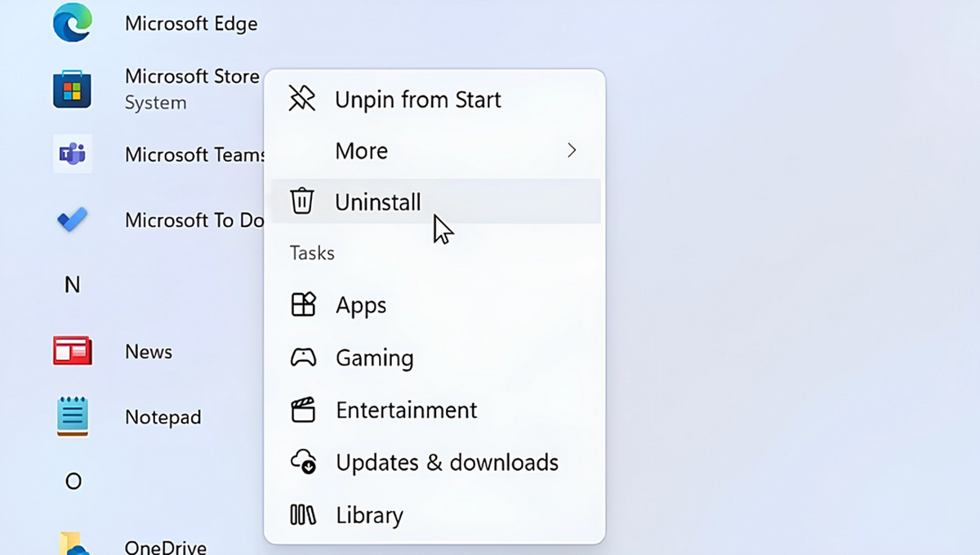Viewport: 980px width, 555px height.
Task: Open the red News app icon
Action: tap(73, 351)
